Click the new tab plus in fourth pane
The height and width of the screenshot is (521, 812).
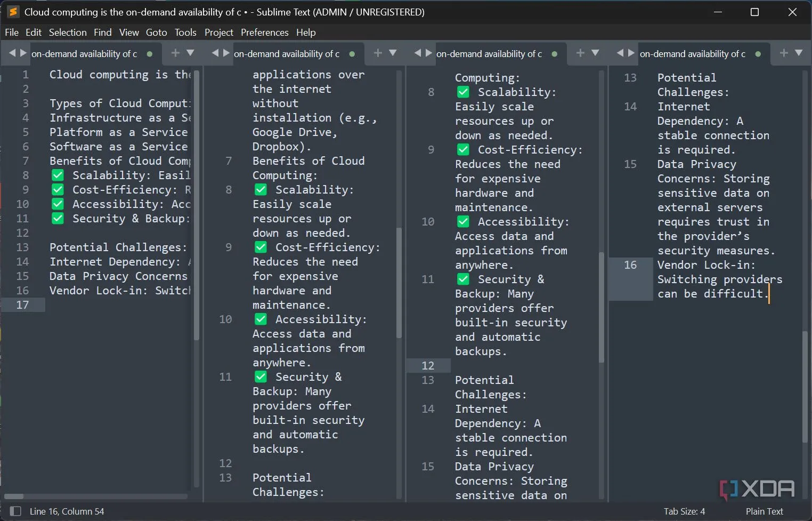pos(784,53)
